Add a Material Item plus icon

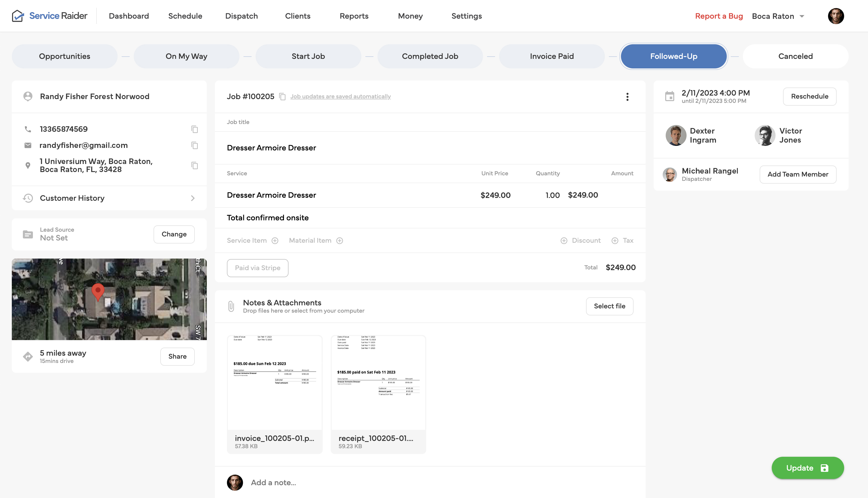coord(339,241)
